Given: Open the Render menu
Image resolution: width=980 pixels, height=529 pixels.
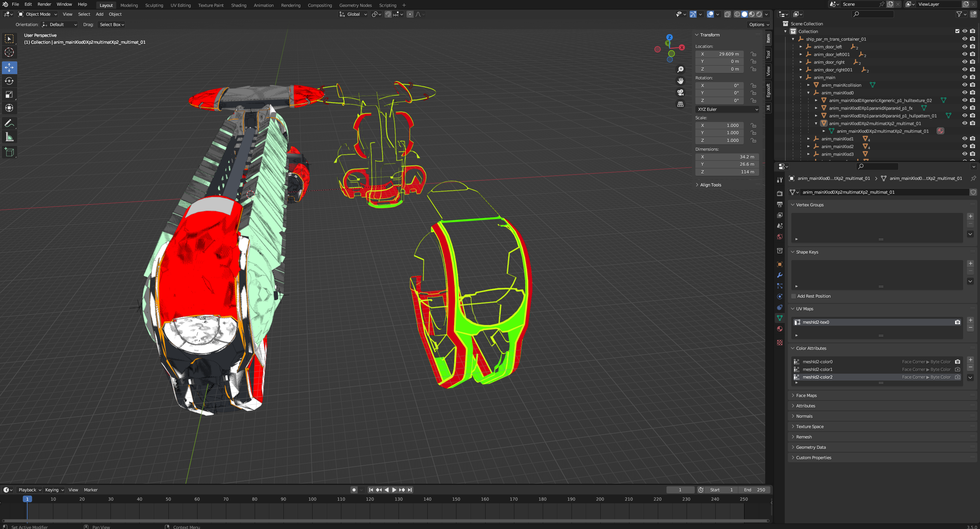Looking at the screenshot, I should coord(44,4).
